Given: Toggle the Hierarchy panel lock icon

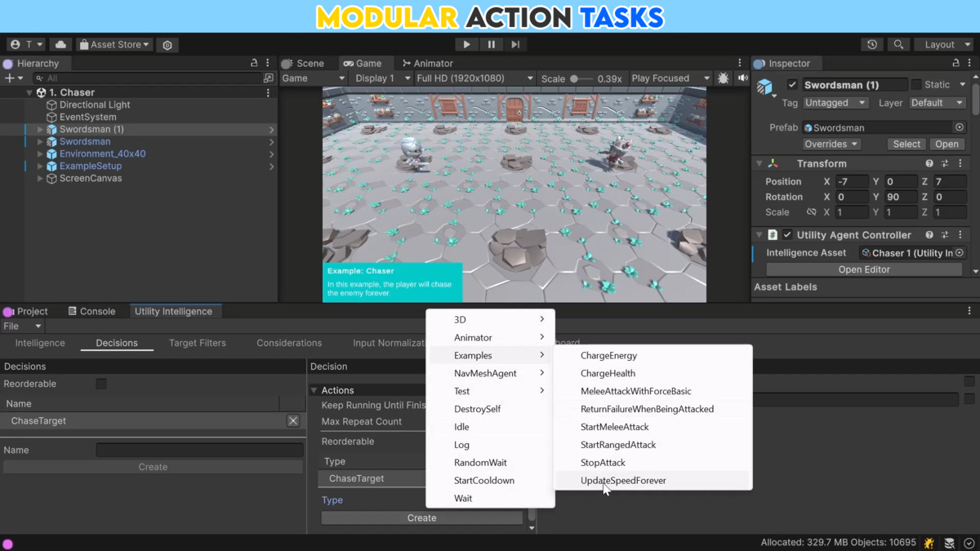Looking at the screenshot, I should [x=254, y=63].
